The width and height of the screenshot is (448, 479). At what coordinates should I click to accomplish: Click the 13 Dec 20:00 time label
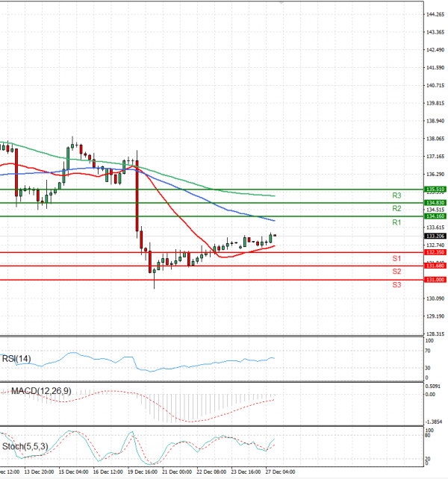[39, 472]
